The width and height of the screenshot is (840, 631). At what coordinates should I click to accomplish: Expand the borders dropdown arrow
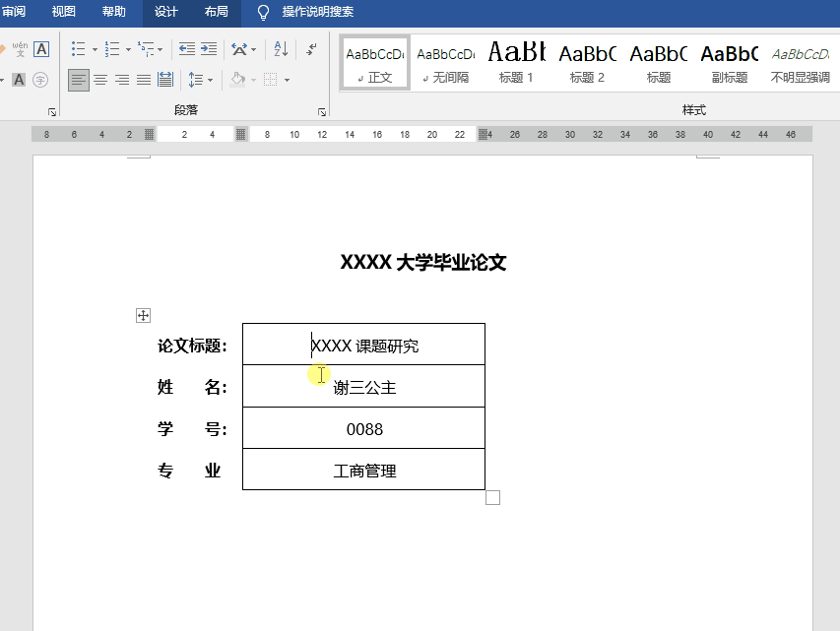[289, 80]
